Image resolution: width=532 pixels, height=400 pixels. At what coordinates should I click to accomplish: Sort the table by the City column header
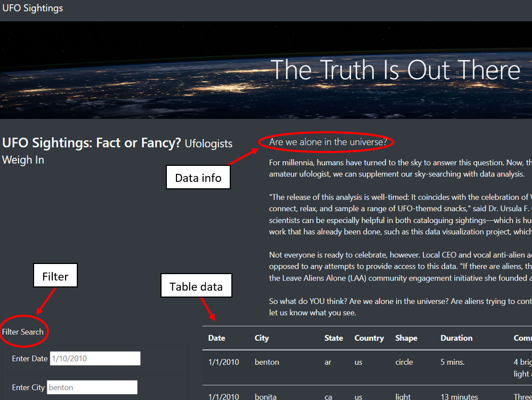262,338
